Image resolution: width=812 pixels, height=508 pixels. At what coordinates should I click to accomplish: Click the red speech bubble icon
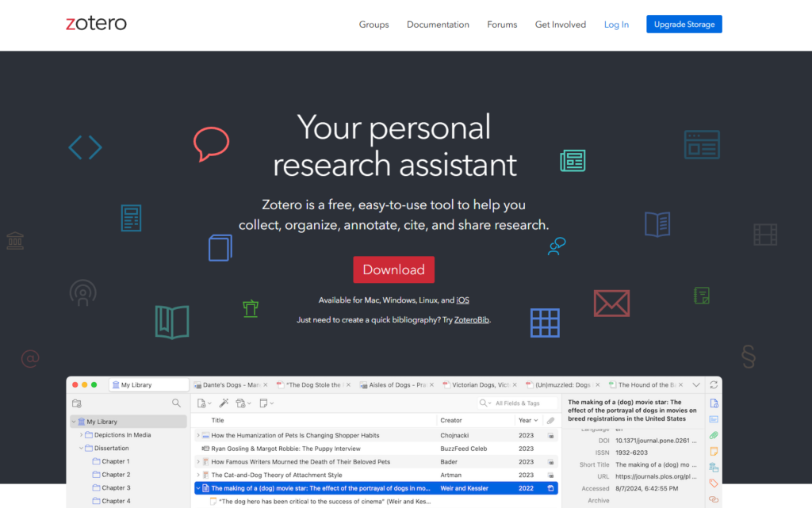(x=211, y=144)
